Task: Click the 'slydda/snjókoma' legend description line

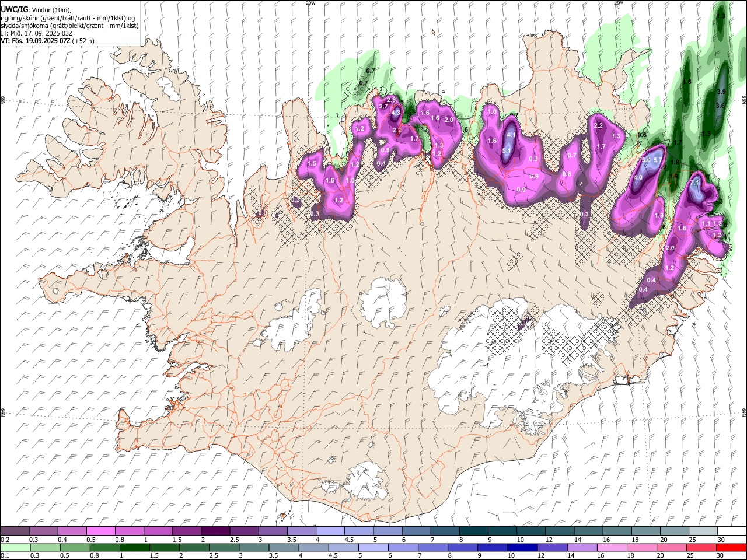Action: point(69,26)
